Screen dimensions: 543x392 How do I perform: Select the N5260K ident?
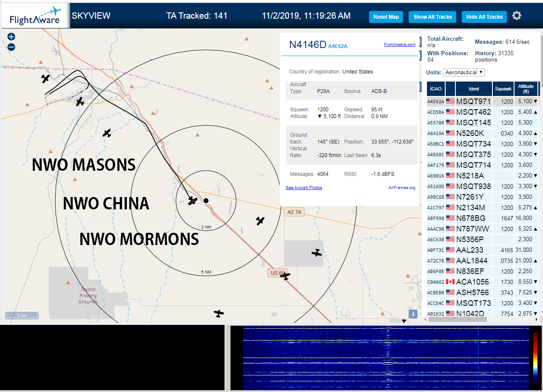point(470,133)
